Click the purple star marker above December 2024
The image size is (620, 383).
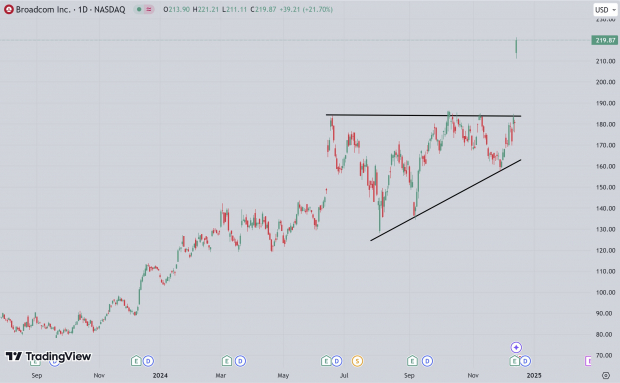(x=516, y=347)
